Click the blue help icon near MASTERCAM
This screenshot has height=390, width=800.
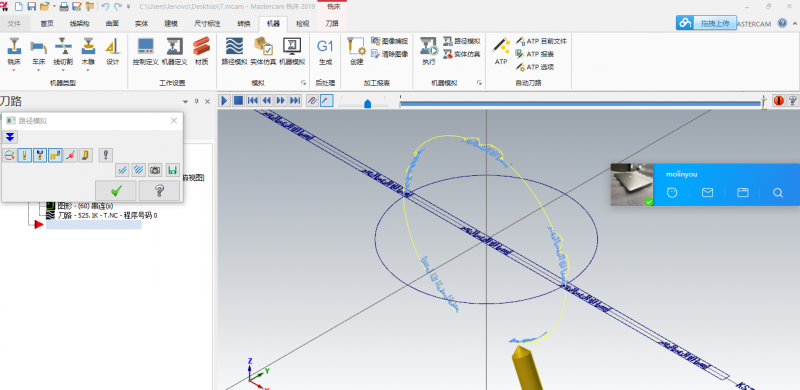(782, 23)
